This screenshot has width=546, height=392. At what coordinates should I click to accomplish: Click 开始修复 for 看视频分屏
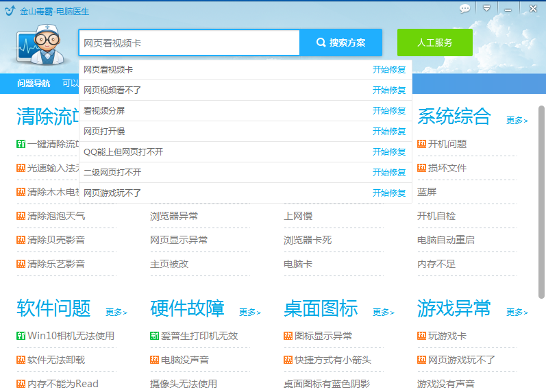389,111
